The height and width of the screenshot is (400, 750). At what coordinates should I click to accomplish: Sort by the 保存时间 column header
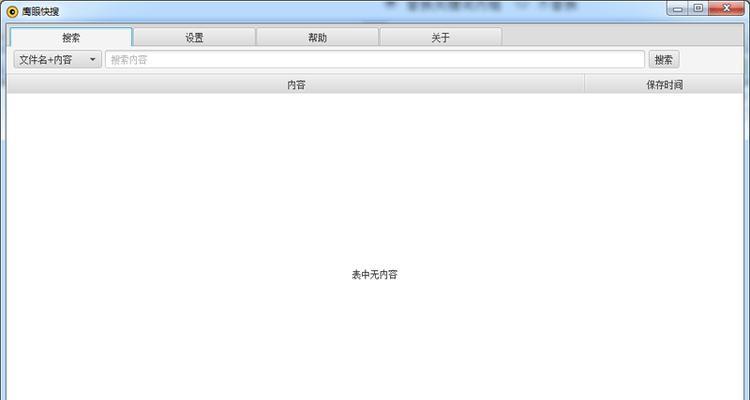664,85
